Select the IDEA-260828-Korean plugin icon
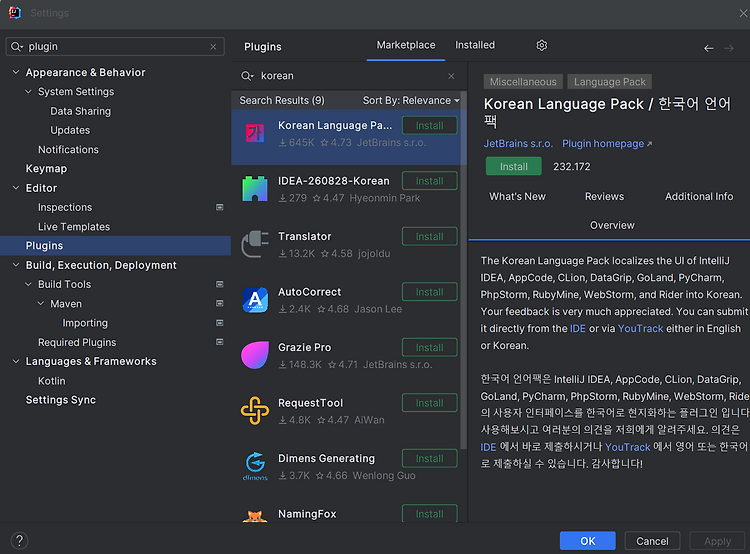750x554 pixels. tap(255, 188)
